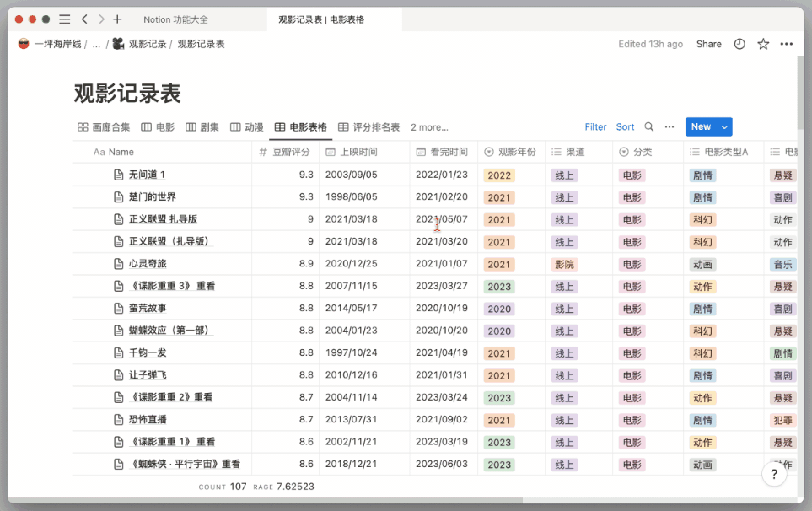Click the 看完时间 date column header

[444, 152]
